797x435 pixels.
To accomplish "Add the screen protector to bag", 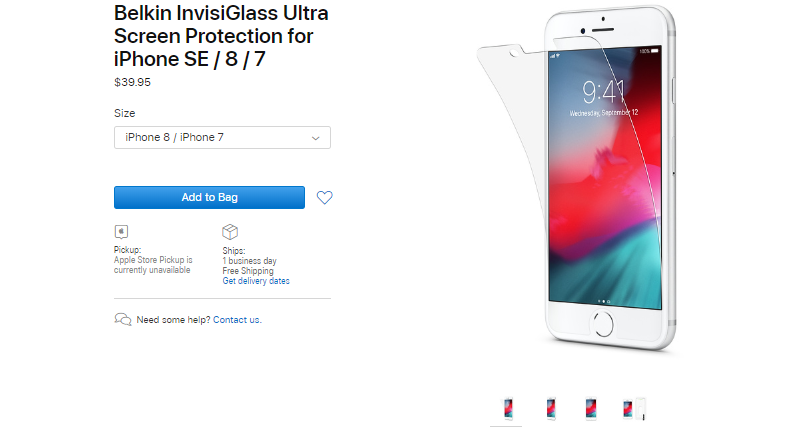I will pos(209,197).
